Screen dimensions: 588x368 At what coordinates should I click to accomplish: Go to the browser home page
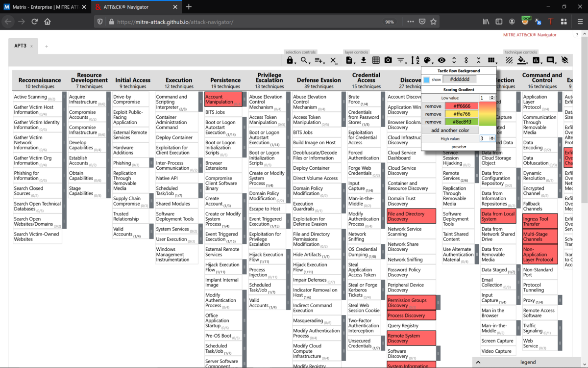tap(48, 22)
